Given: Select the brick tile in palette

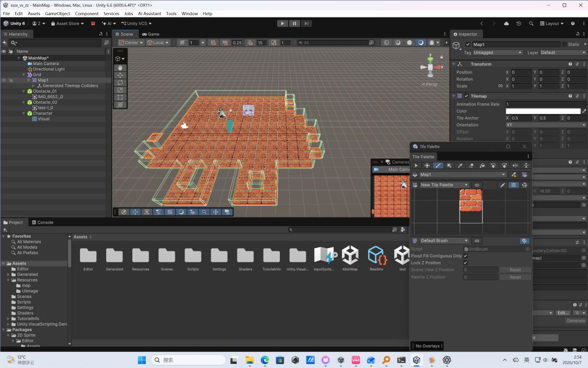Looking at the screenshot, I should (x=471, y=201).
